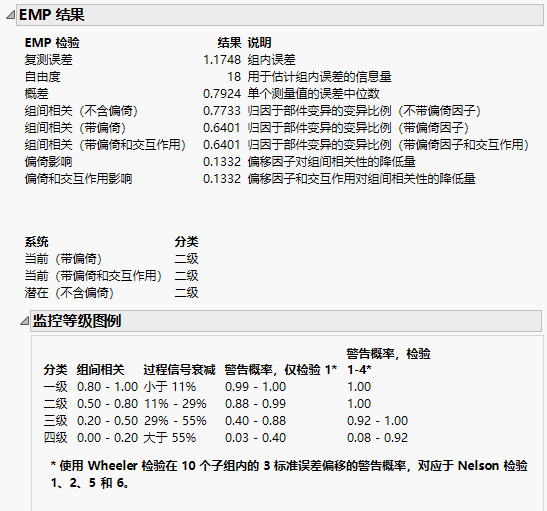547x511 pixels.
Task: Click the 11% - 29% attenuation cell
Action: click(175, 404)
